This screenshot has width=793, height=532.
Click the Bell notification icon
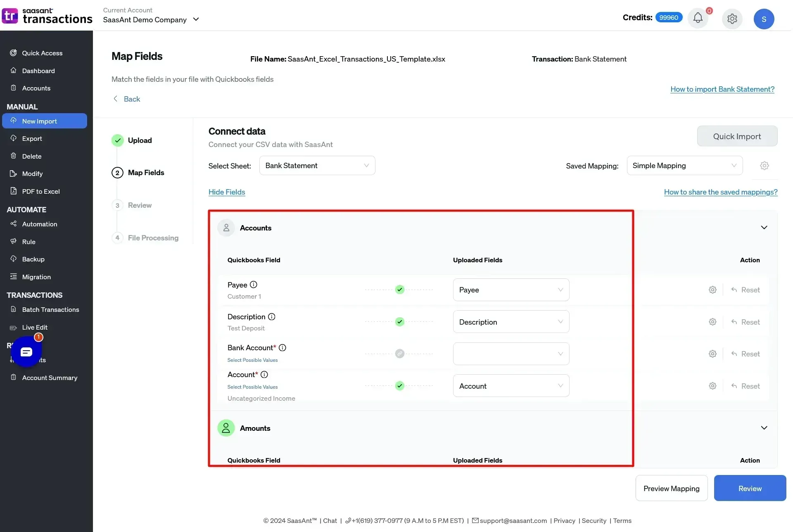click(x=698, y=19)
